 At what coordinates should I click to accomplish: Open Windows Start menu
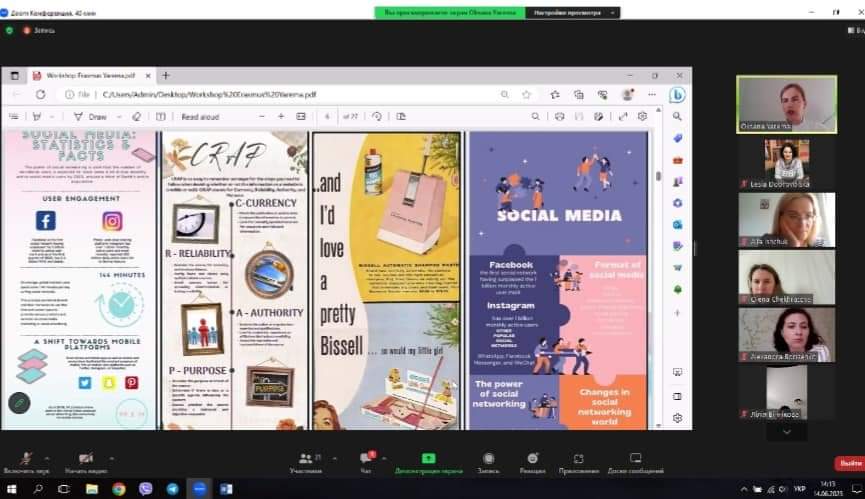click(12, 489)
